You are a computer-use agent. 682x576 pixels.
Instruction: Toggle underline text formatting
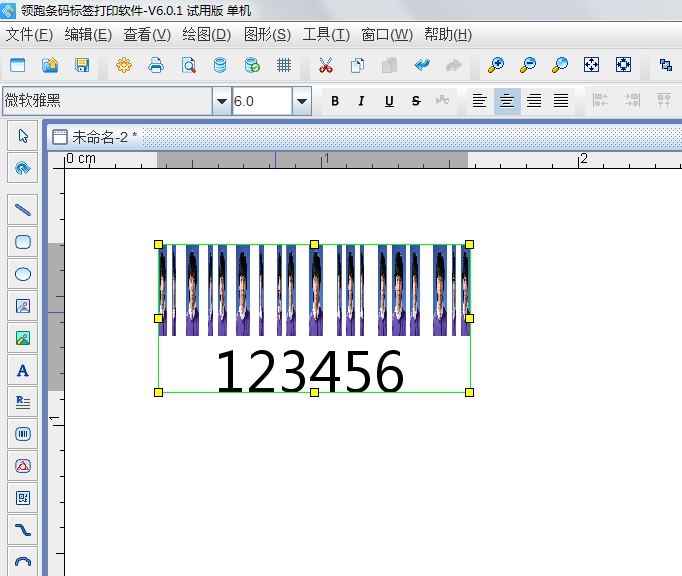[389, 101]
